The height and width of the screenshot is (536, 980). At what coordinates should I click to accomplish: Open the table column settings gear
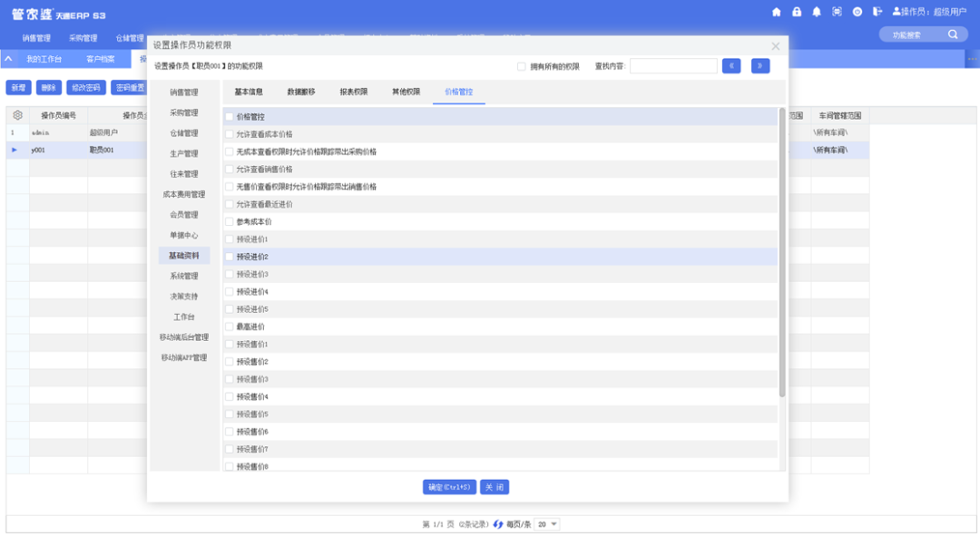[17, 116]
